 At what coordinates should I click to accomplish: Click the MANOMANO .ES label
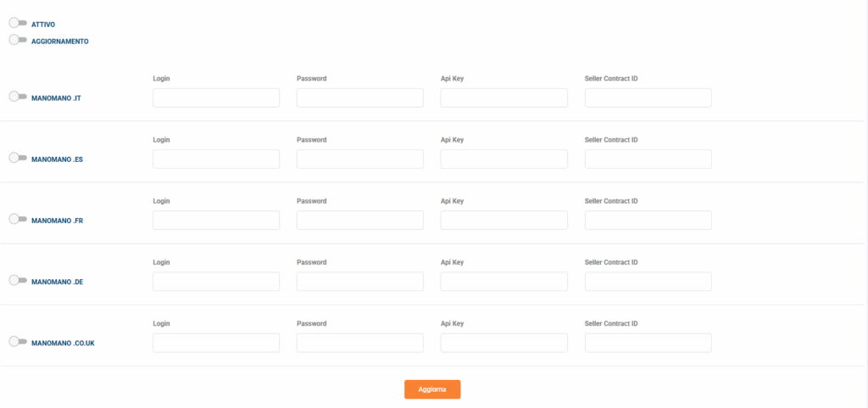[57, 159]
